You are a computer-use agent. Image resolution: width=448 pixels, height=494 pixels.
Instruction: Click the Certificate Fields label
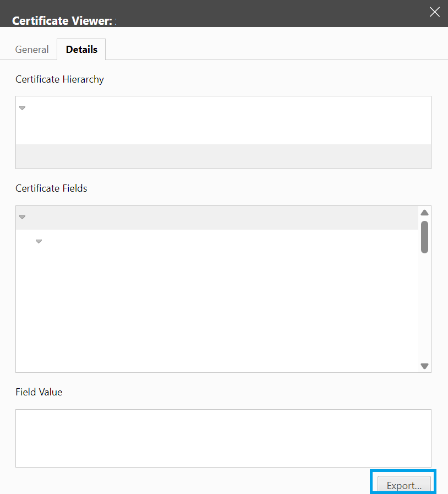(x=51, y=188)
